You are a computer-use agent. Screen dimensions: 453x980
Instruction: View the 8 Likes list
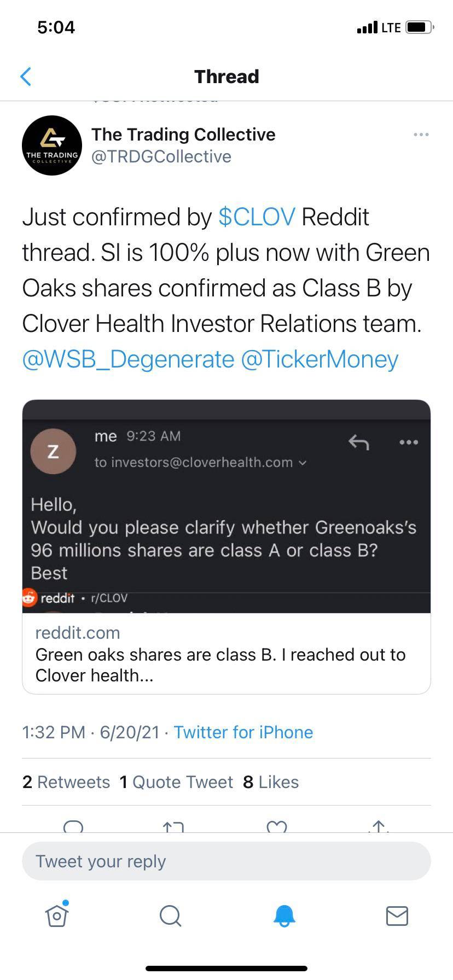coord(271,782)
